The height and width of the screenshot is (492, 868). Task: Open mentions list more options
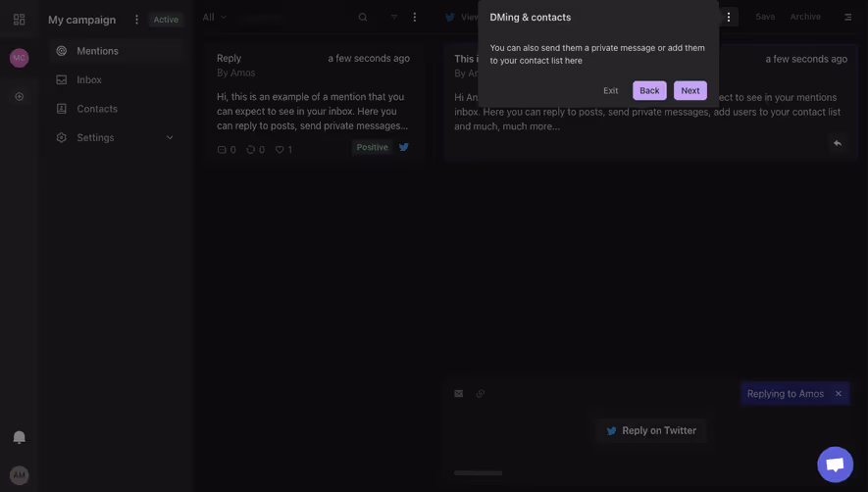click(x=415, y=18)
